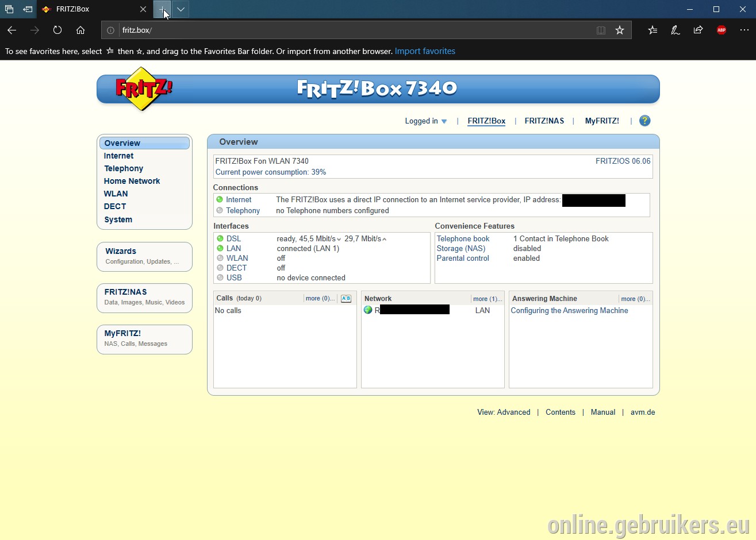Click more (1) in Network panel
756x540 pixels.
pyautogui.click(x=488, y=299)
